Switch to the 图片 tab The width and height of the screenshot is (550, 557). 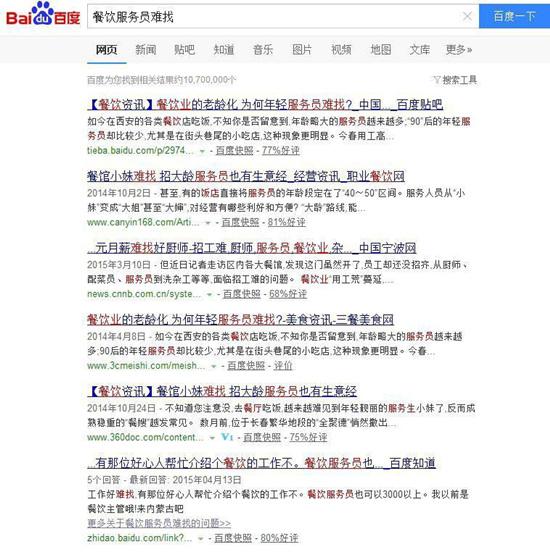(302, 50)
